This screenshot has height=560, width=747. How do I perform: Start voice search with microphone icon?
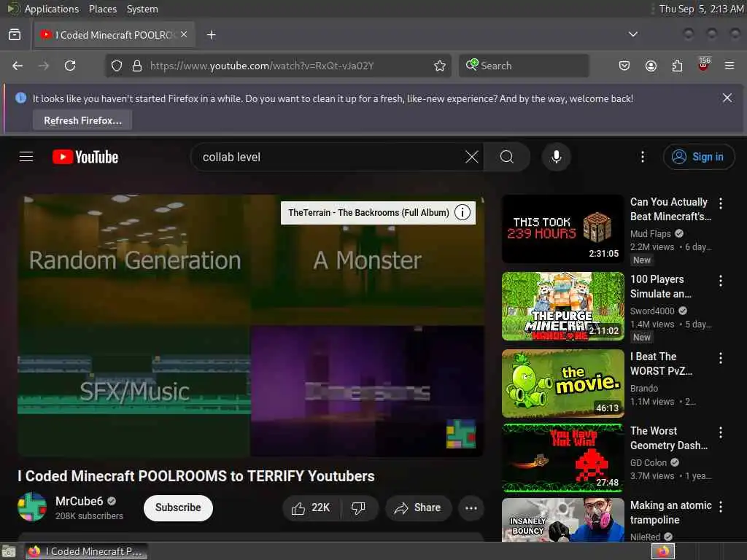556,157
